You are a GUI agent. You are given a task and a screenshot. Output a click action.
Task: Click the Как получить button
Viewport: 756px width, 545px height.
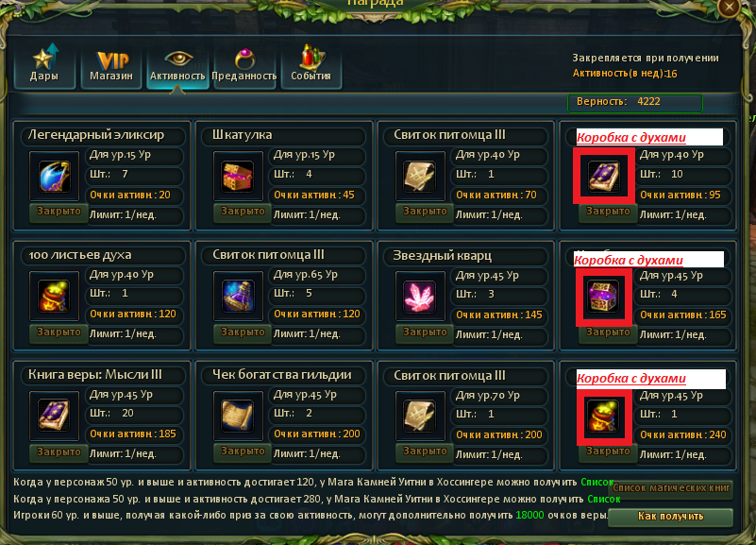[x=671, y=517]
